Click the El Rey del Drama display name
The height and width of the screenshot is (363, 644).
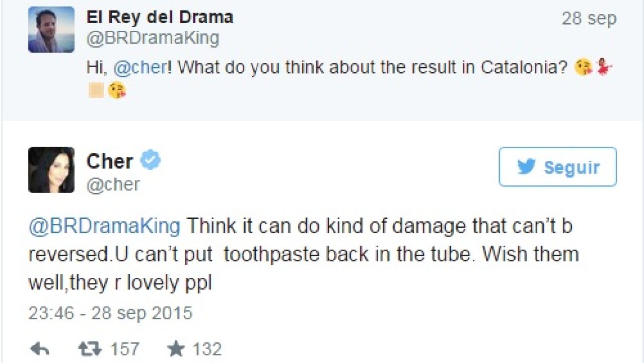tap(160, 18)
